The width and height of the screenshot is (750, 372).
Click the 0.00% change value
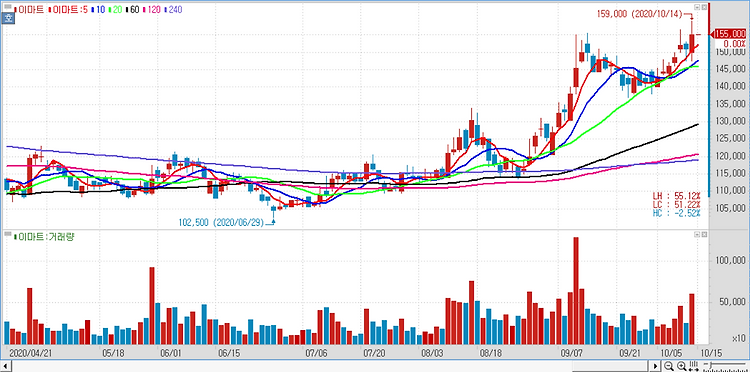click(x=734, y=43)
